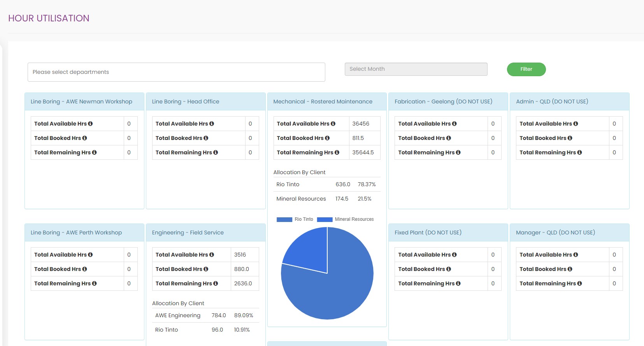Viewport: 644px width, 346px height.
Task: Click the 78.37% Rio Tinto percentage
Action: (367, 184)
